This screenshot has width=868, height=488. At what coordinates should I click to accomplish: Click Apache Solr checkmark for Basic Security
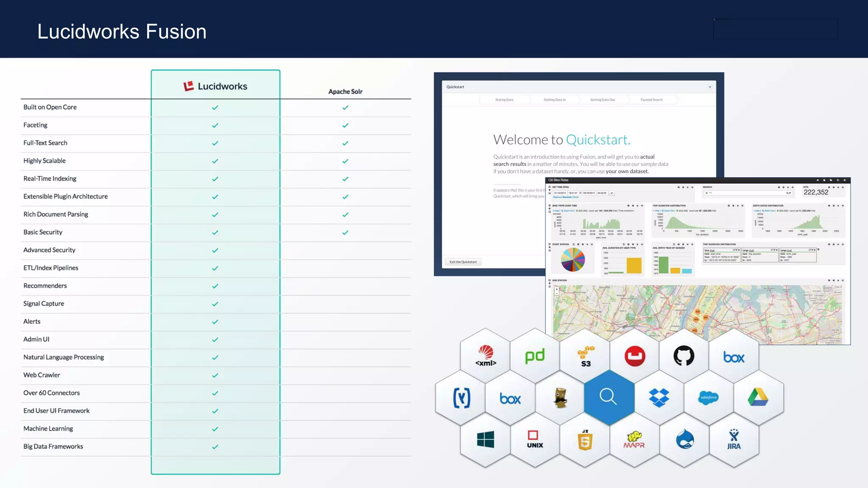(x=345, y=233)
